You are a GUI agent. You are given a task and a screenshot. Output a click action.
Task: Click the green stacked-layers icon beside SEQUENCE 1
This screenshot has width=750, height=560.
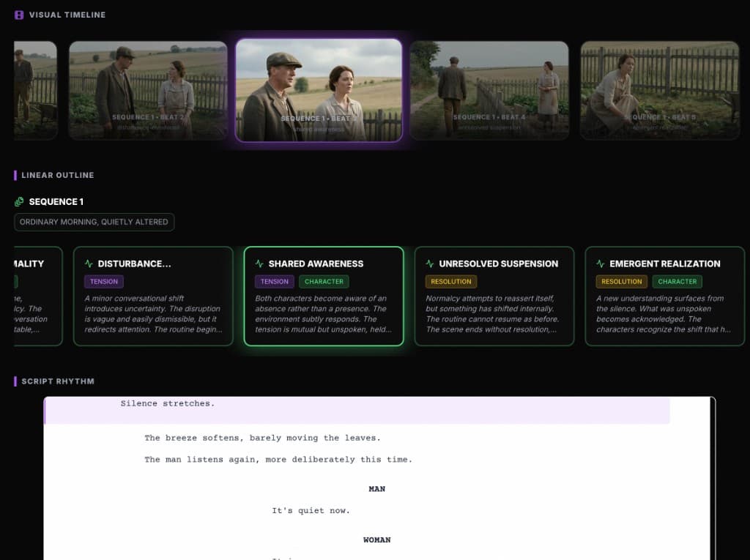[x=18, y=201]
